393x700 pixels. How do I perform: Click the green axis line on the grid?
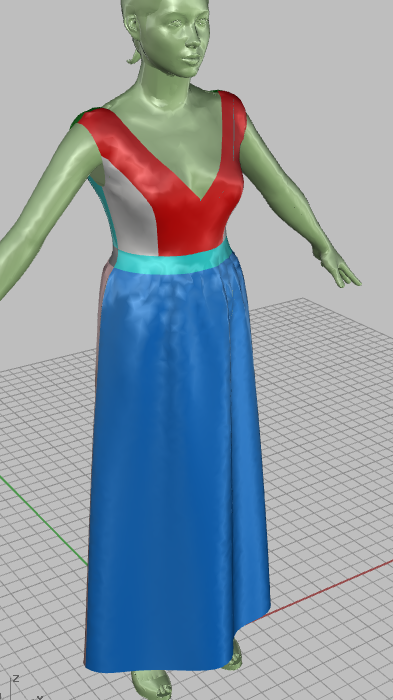click(45, 521)
